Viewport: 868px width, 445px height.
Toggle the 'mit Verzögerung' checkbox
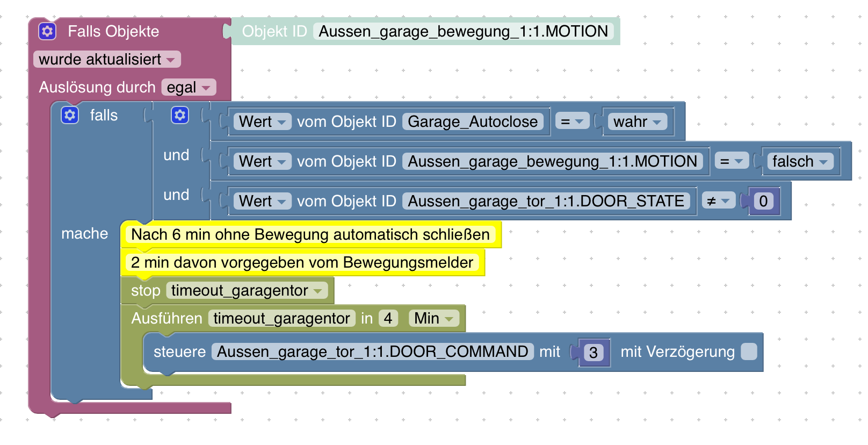pos(749,351)
